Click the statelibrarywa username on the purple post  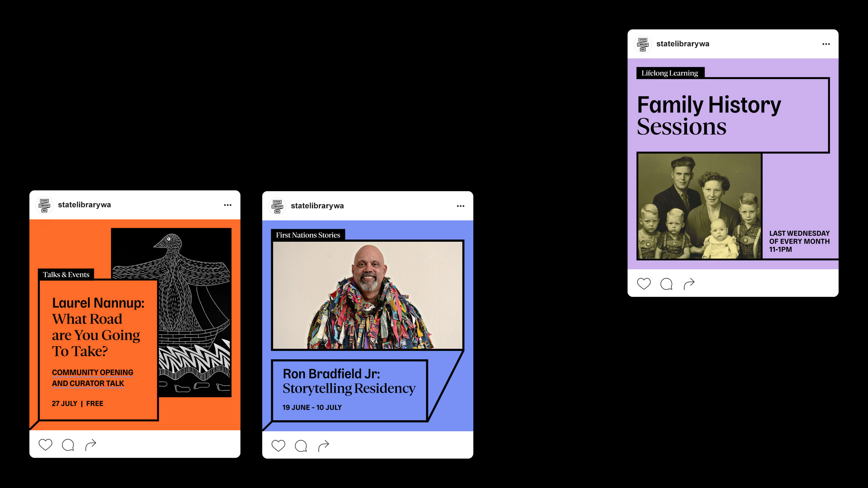[x=683, y=44]
